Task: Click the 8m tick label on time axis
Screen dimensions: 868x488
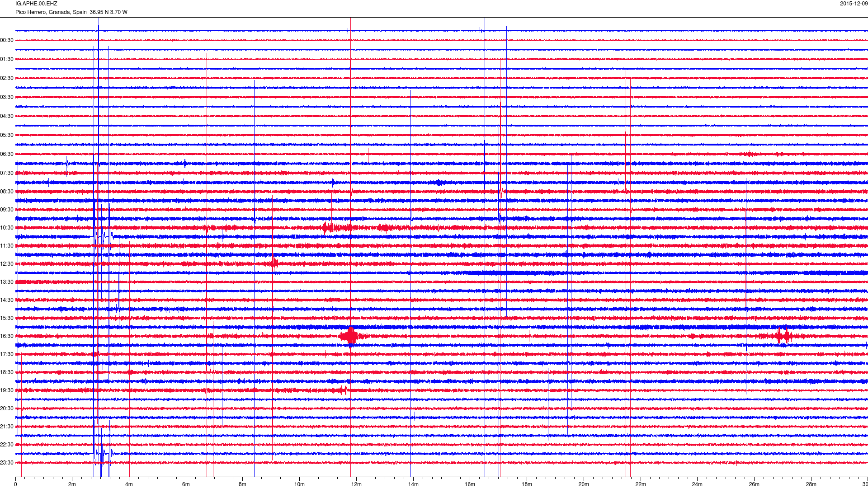Action: pos(243,484)
